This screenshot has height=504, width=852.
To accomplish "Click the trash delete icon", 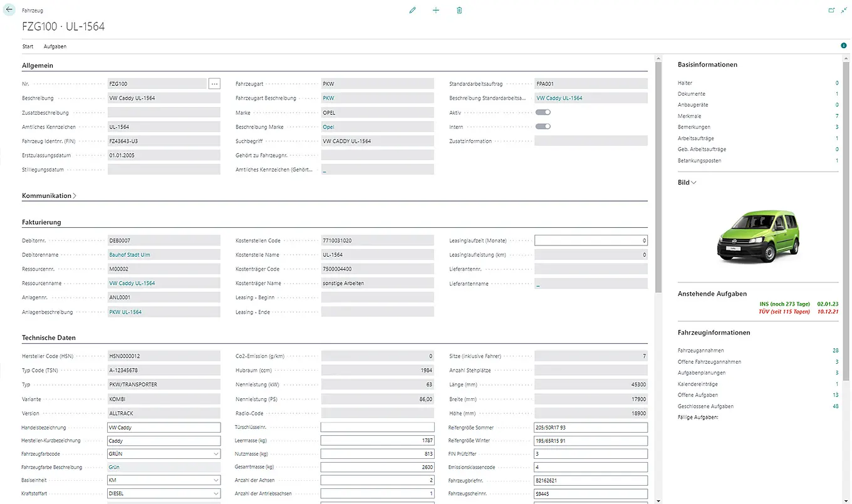I will 459,11.
